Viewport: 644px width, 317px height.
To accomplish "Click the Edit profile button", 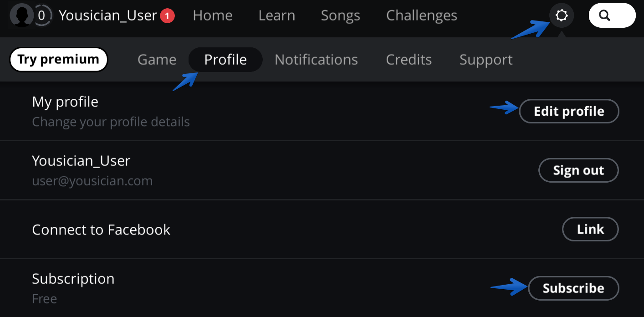I will coord(569,112).
